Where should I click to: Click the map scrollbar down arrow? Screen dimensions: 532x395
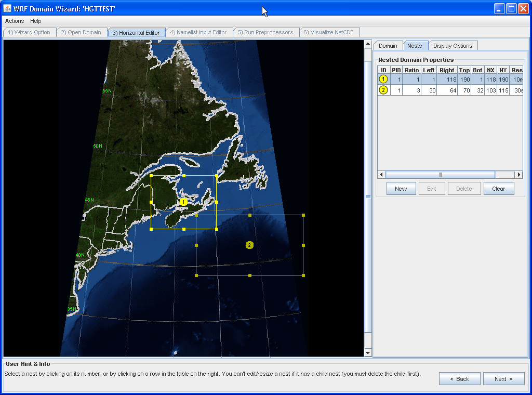point(368,353)
